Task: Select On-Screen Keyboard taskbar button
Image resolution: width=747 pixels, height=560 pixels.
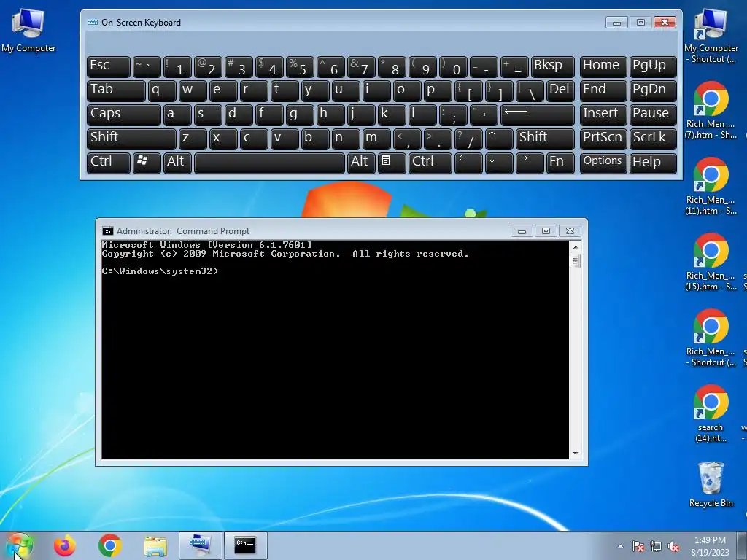Action: click(x=200, y=545)
